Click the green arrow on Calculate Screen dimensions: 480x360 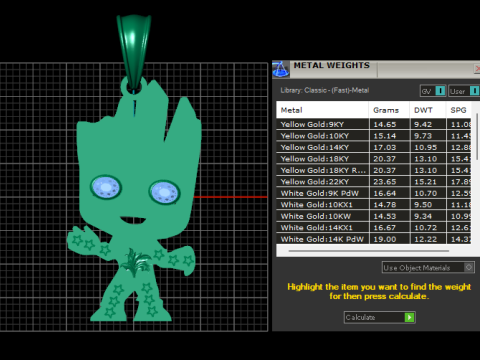409,317
